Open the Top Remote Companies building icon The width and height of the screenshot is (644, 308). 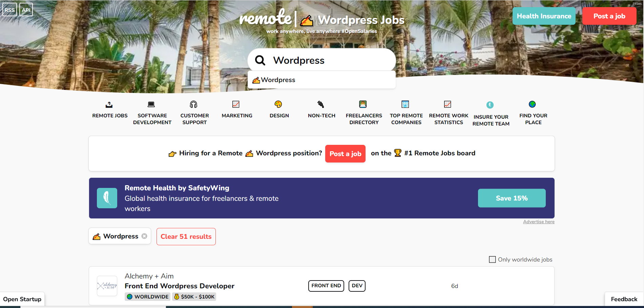click(x=405, y=104)
